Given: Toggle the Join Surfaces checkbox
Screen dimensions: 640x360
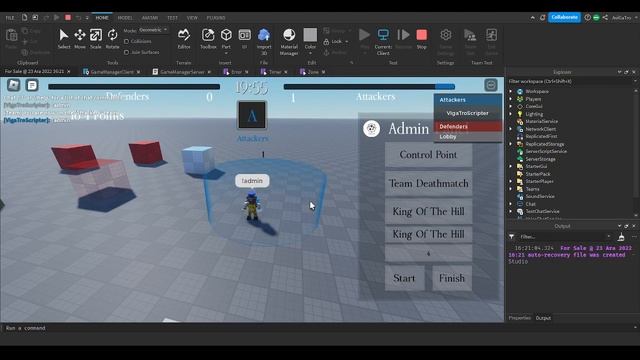Looking at the screenshot, I should 126,52.
